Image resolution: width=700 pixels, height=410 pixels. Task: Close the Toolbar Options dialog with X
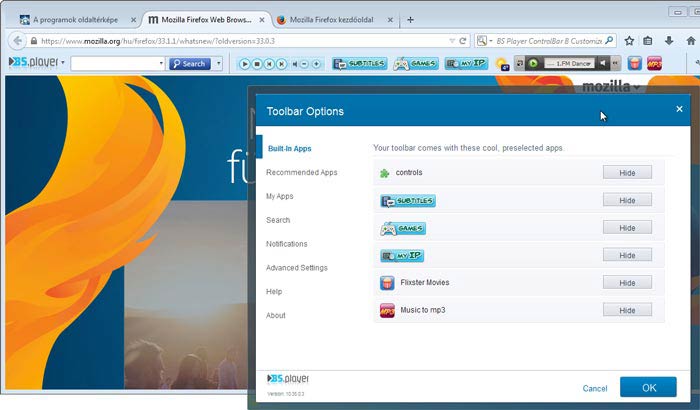coord(679,109)
